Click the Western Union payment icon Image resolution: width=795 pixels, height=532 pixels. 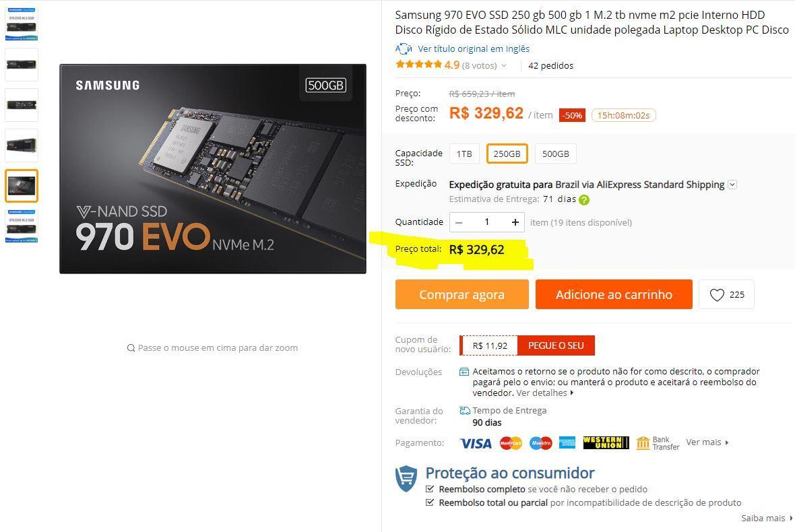tap(606, 443)
